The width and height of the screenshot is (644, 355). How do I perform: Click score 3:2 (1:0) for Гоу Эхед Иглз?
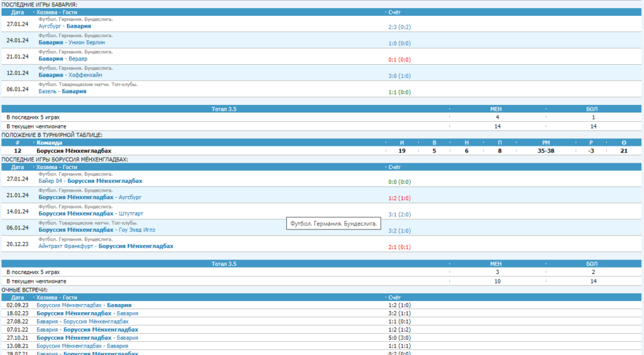[399, 231]
